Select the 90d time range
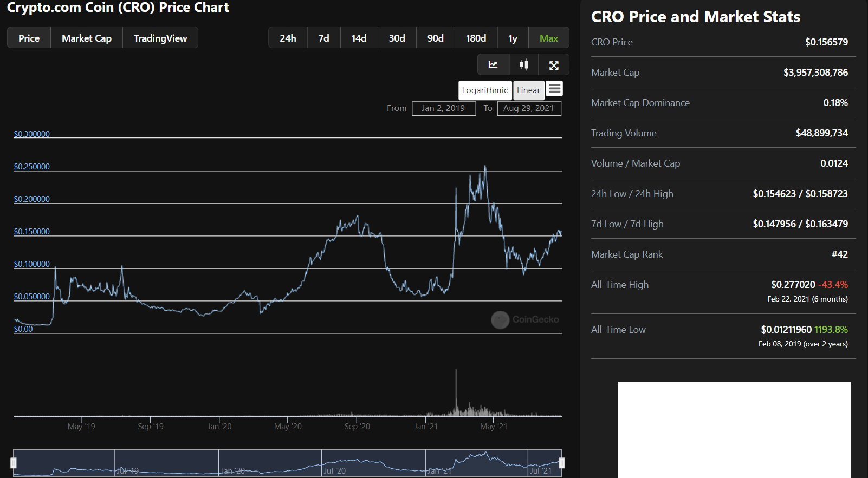The height and width of the screenshot is (478, 868). 436,38
